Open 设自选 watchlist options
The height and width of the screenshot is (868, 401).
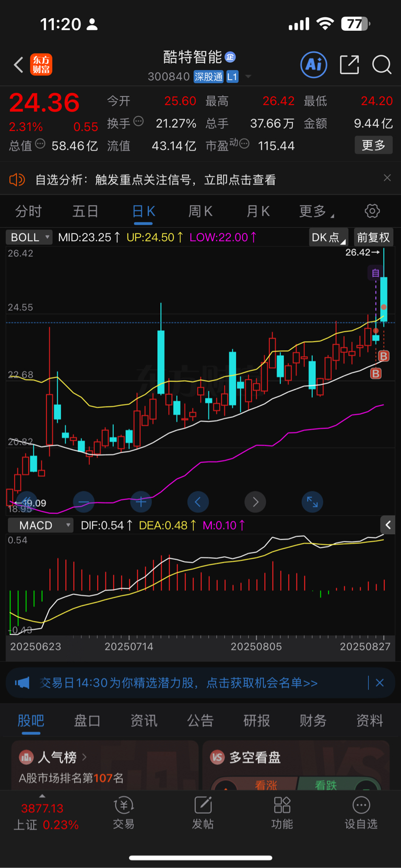361,813
